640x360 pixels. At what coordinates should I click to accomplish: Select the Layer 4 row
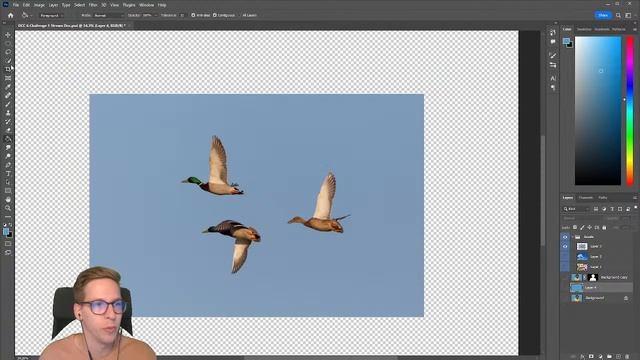point(601,288)
